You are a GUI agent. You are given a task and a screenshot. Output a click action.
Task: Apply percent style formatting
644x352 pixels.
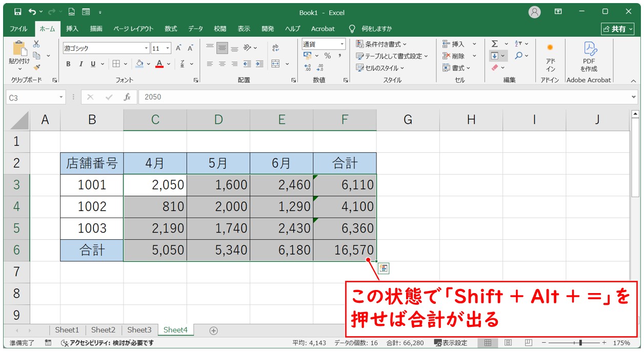coord(327,56)
